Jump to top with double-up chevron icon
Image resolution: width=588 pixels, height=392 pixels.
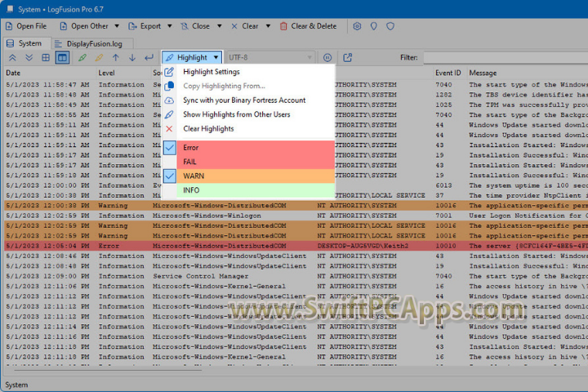[x=12, y=58]
